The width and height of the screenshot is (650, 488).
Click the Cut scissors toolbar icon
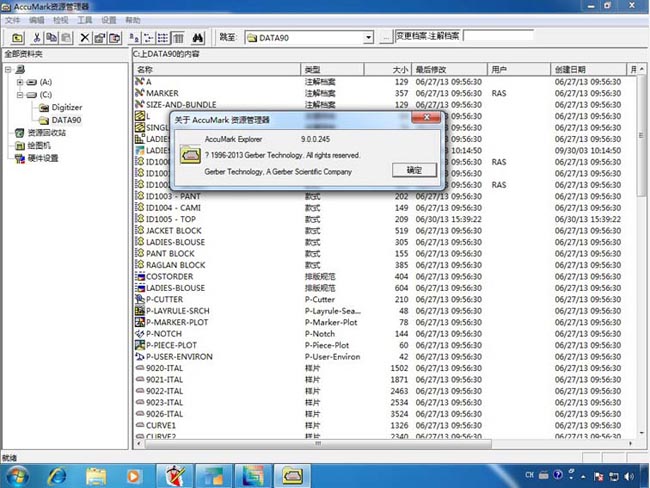[x=36, y=38]
